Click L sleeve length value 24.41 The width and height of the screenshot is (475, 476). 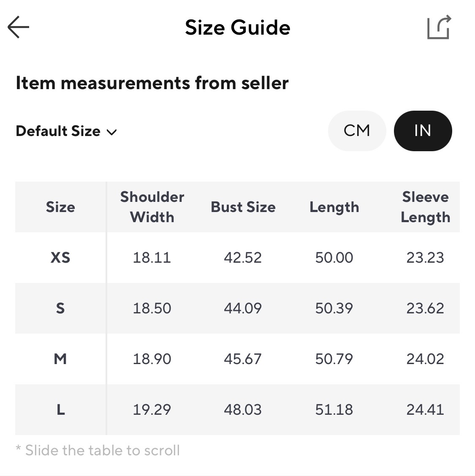point(425,410)
